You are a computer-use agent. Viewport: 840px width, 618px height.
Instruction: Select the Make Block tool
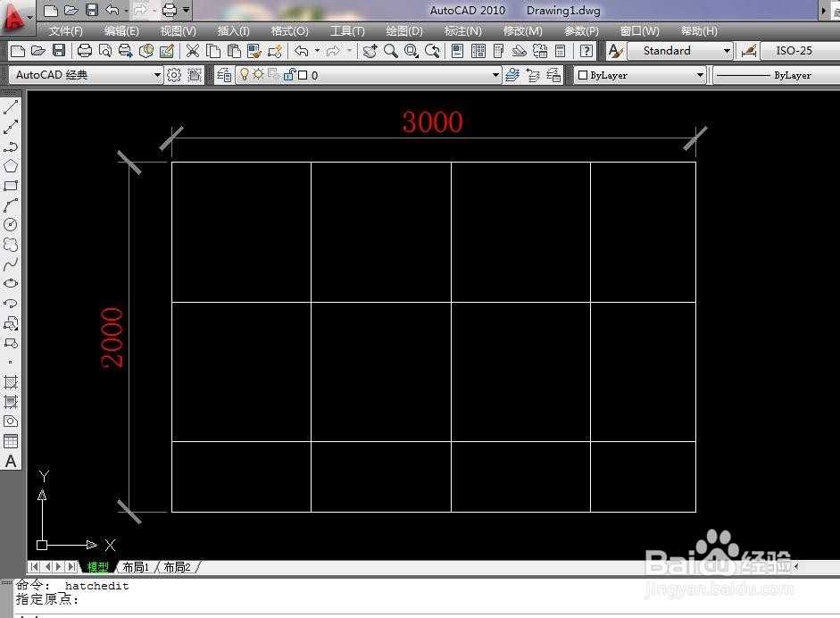pos(11,343)
